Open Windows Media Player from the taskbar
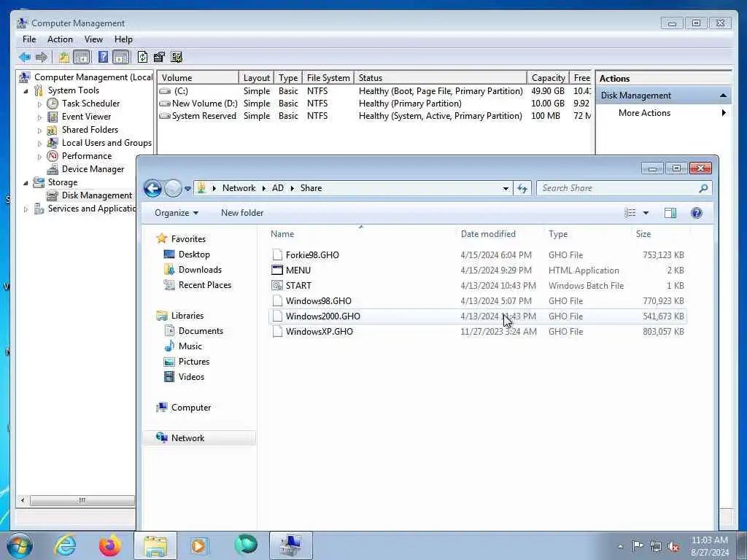The image size is (747, 560). point(199,545)
